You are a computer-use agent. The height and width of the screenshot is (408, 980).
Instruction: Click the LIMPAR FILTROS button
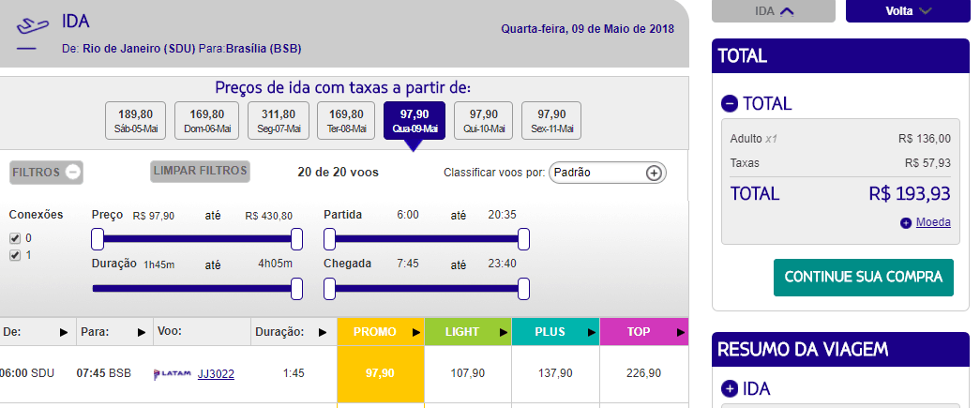click(x=200, y=172)
